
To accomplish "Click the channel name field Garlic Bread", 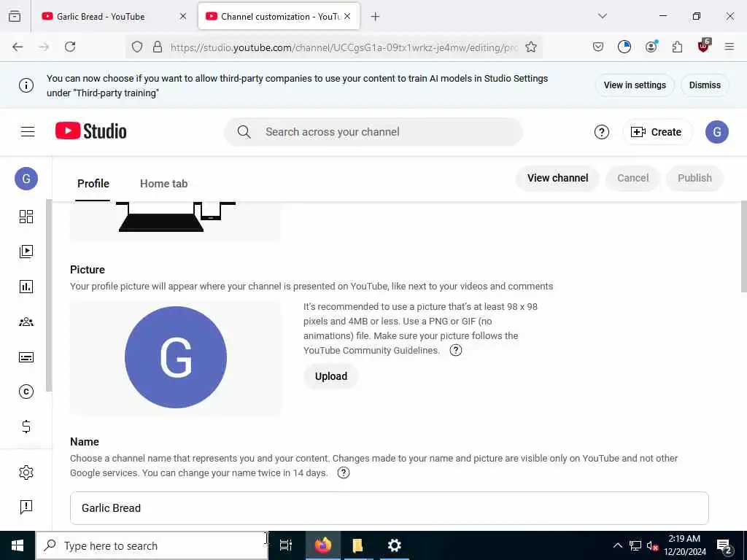I will 390,508.
